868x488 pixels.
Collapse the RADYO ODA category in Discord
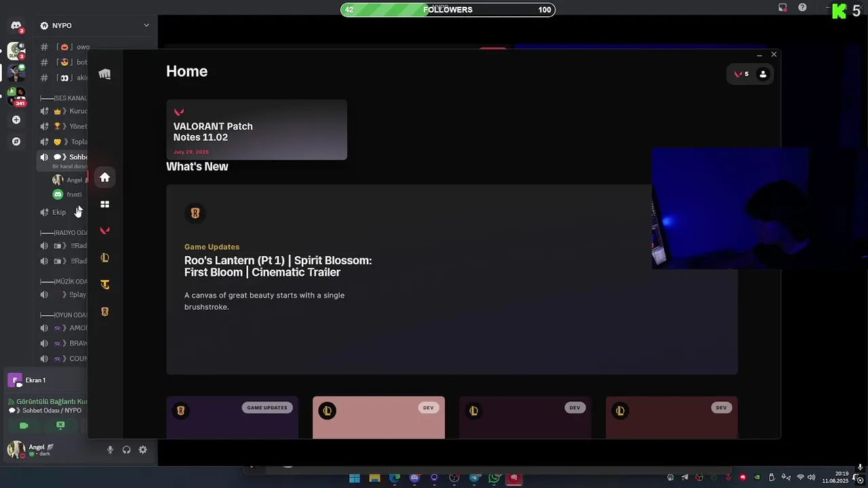click(64, 233)
